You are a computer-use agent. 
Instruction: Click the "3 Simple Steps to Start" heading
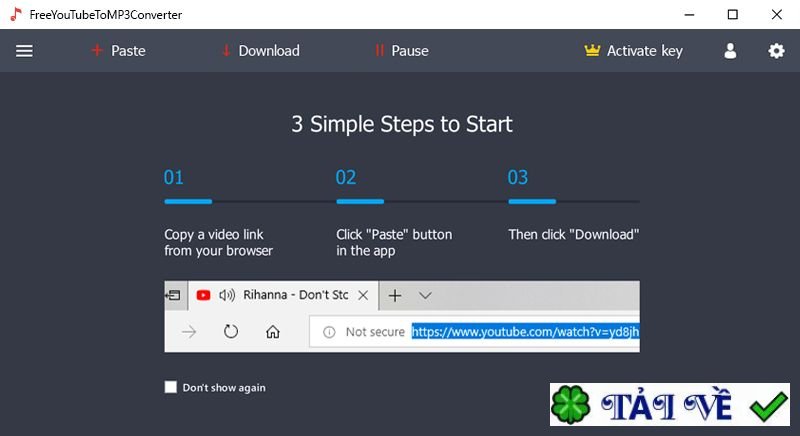click(x=402, y=124)
